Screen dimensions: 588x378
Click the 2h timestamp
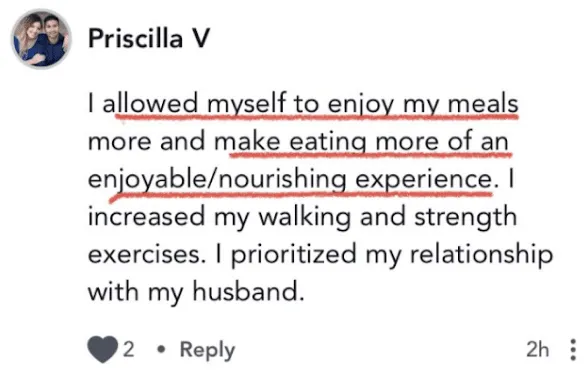coord(537,350)
